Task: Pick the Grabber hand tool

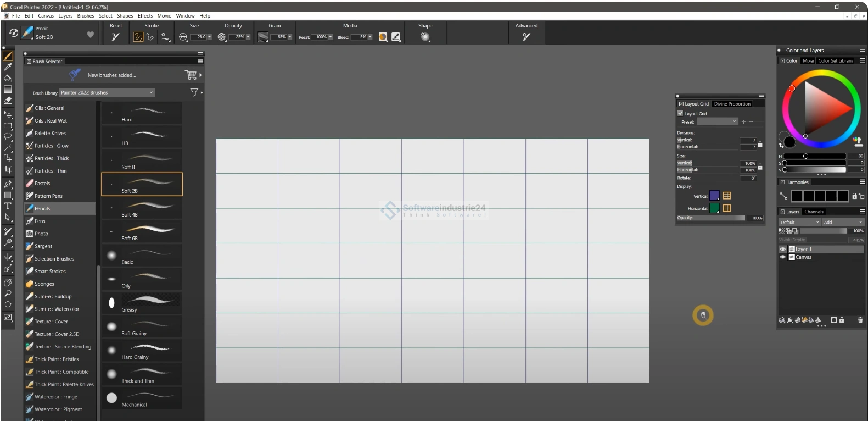Action: tap(8, 282)
